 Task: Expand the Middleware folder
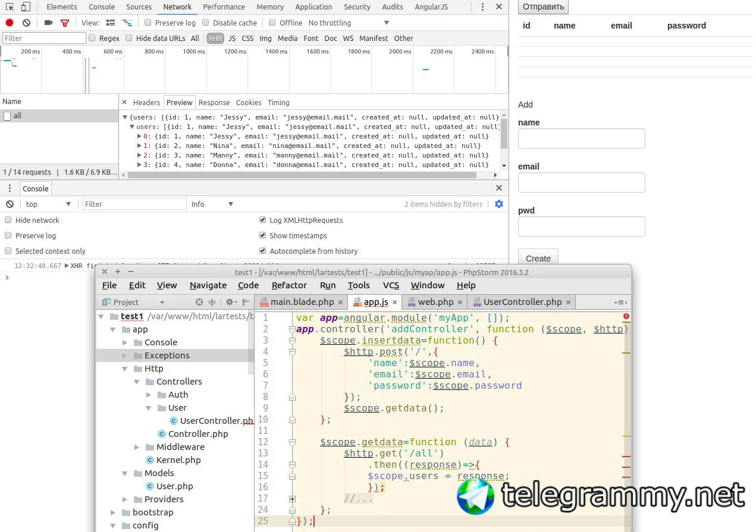(x=136, y=447)
